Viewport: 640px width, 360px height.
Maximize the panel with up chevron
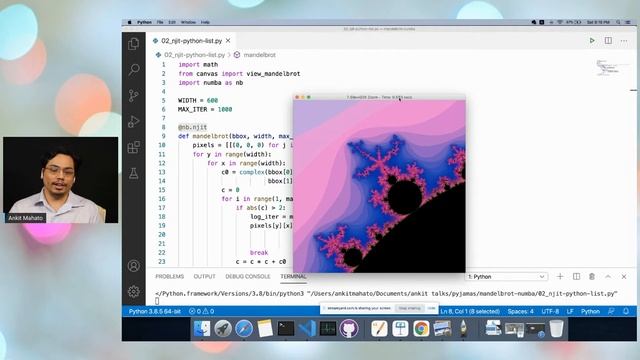click(x=608, y=276)
